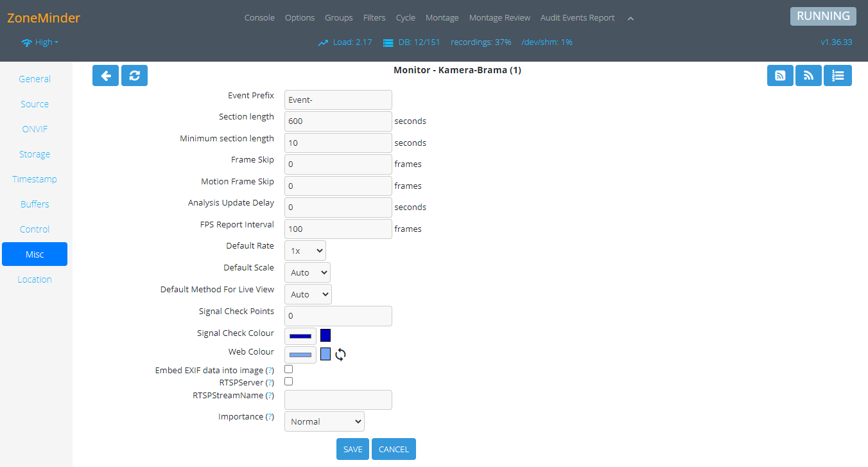The height and width of the screenshot is (467, 868).
Task: Click the Section length input field
Action: click(x=338, y=121)
